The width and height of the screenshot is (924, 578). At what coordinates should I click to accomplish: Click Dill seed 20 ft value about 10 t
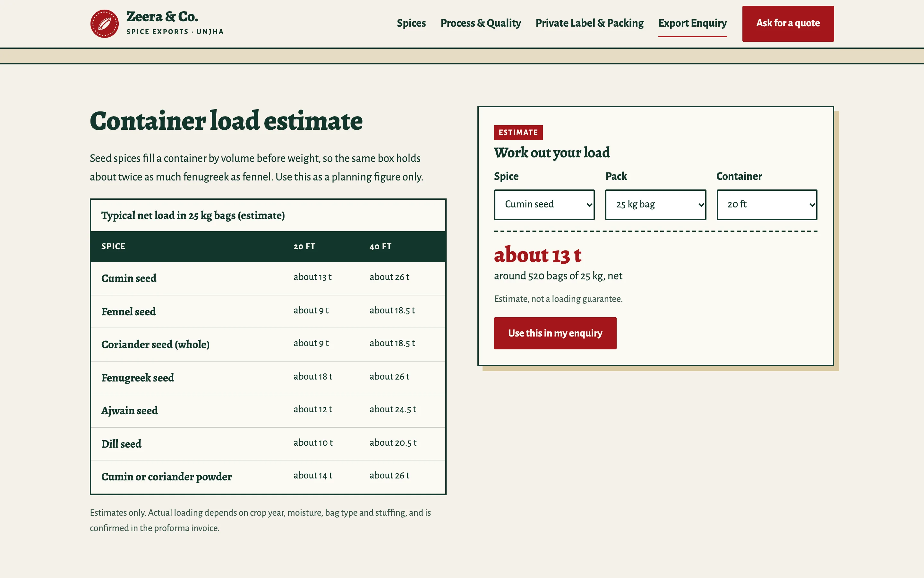click(x=313, y=442)
